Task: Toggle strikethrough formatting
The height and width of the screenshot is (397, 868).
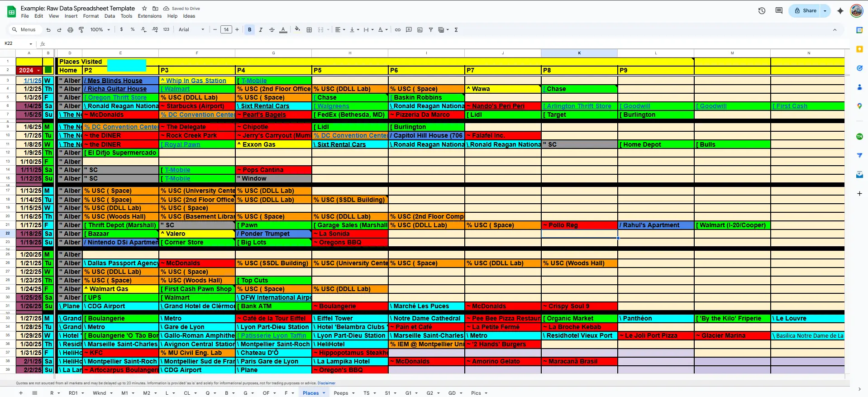Action: coord(272,30)
